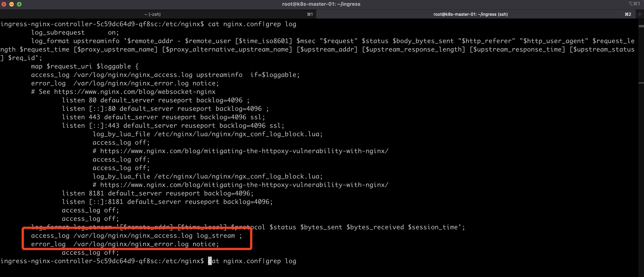Select the root@k8s-master-01: ~/ingress (ssh) tab

[x=469, y=14]
